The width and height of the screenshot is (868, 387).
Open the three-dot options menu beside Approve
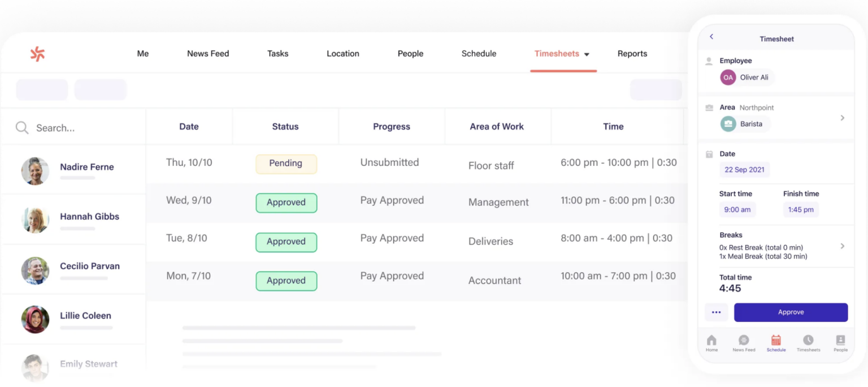(x=716, y=312)
